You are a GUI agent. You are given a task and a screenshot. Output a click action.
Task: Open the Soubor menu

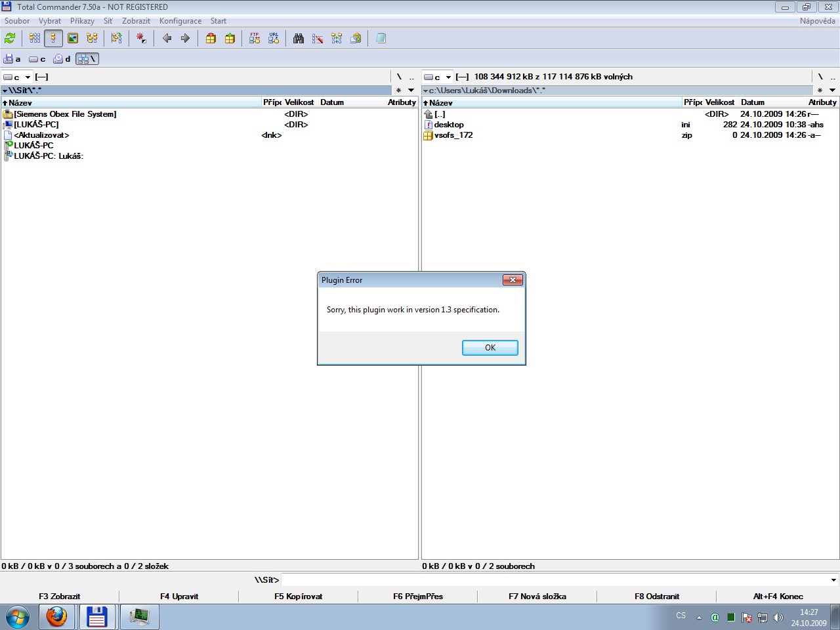tap(17, 21)
